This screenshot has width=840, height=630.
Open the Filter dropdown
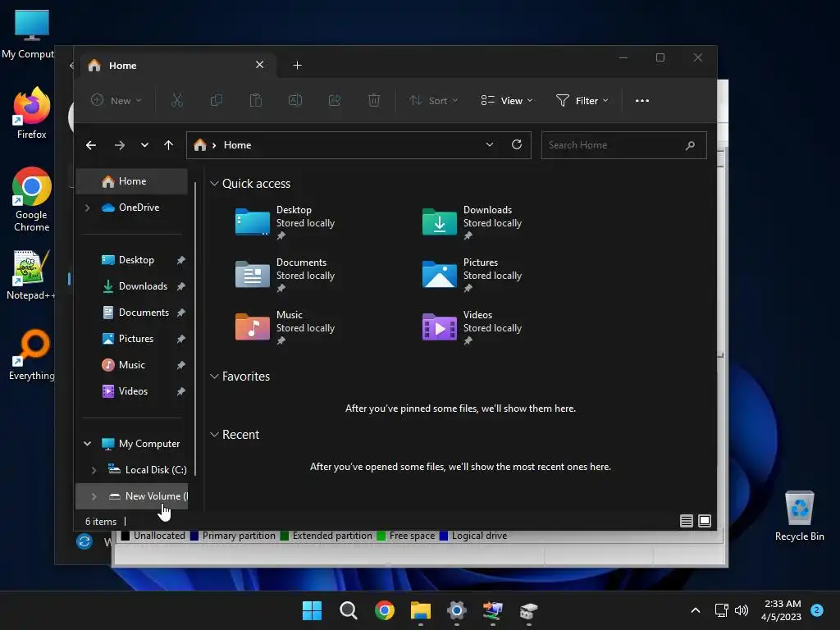point(582,100)
